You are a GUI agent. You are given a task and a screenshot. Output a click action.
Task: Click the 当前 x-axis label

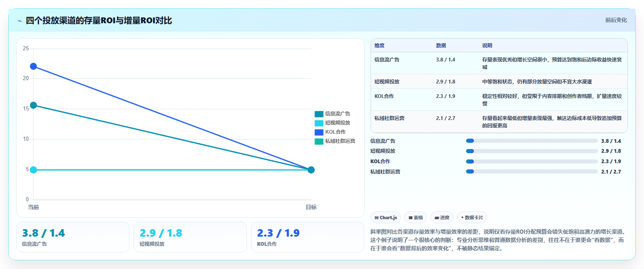pyautogui.click(x=33, y=207)
